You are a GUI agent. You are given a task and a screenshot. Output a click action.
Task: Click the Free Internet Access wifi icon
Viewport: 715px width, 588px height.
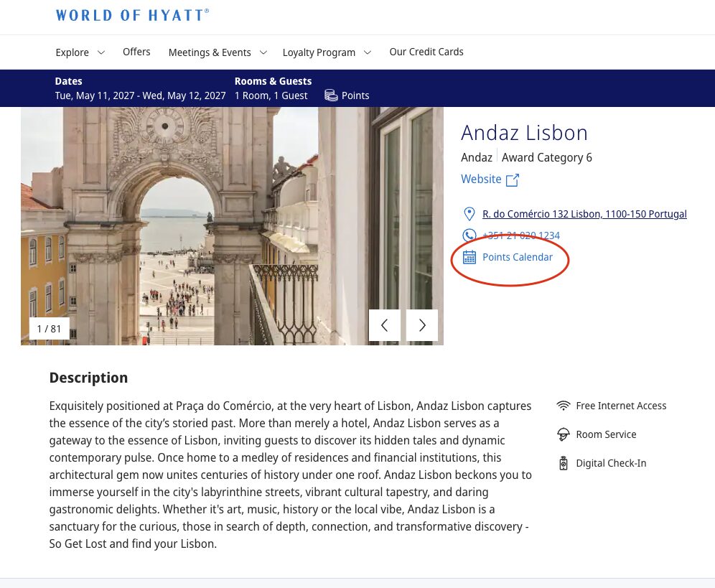coord(564,406)
